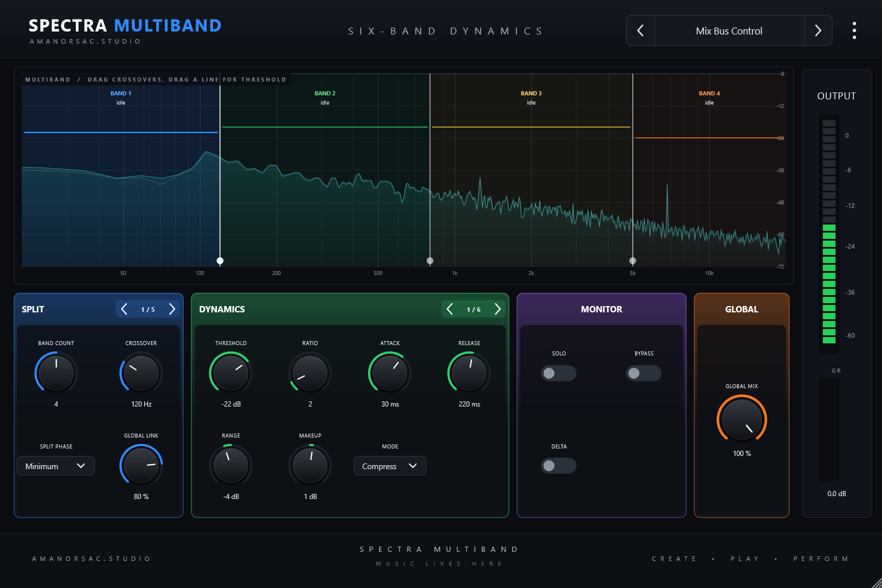Click the Ratio knob
The width and height of the screenshot is (882, 588).
point(310,372)
